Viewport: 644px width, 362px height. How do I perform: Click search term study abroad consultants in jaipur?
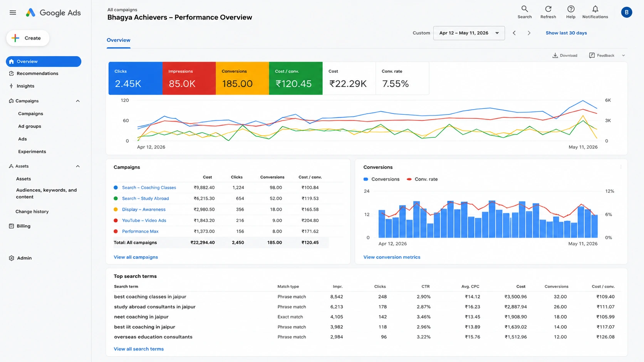[x=154, y=307]
